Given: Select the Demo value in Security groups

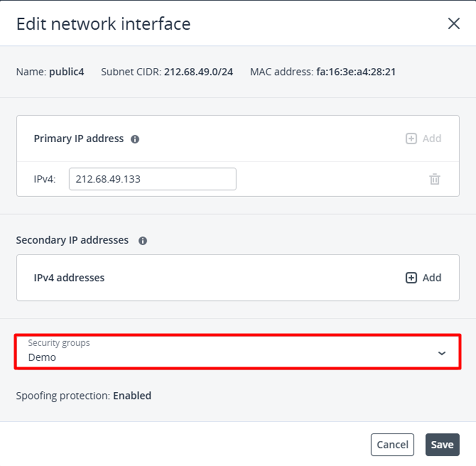Looking at the screenshot, I should click(x=42, y=358).
